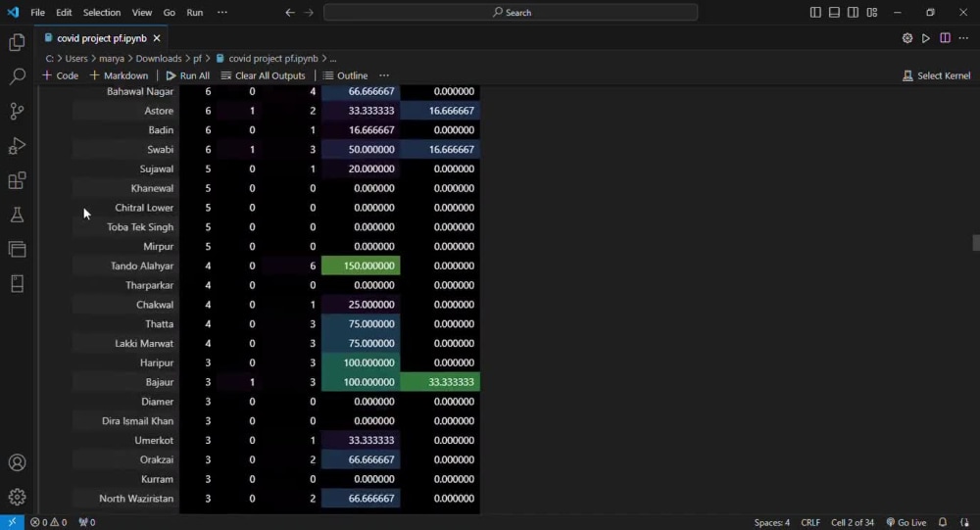The image size is (980, 530).
Task: Click Spaces: 4 in status bar
Action: click(x=772, y=522)
